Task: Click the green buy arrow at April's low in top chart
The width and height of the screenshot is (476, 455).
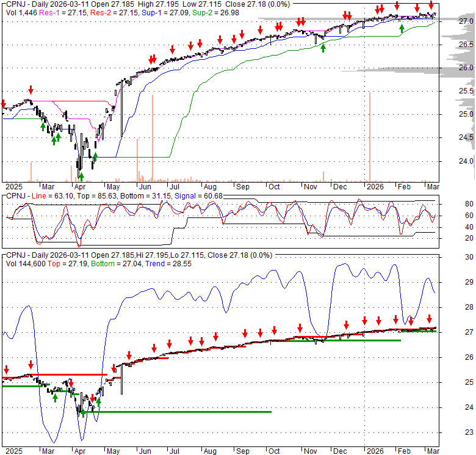Action: coord(81,176)
